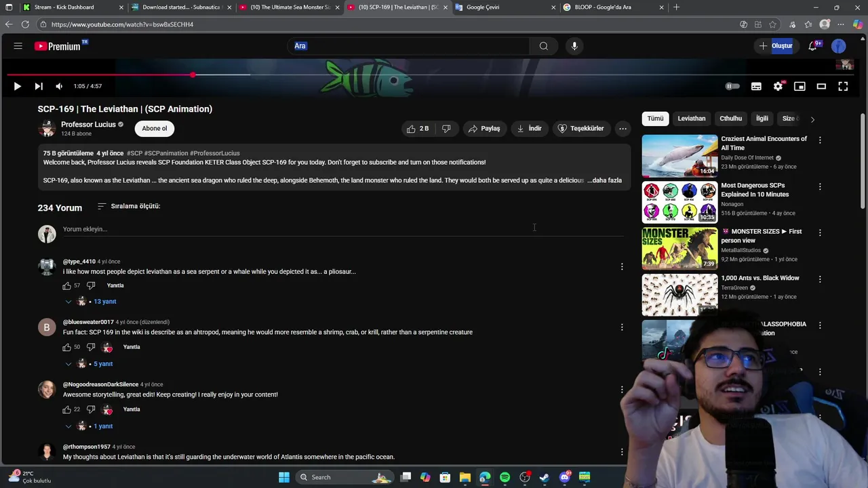Open File Explorer from the taskbar
The image size is (868, 488).
[465, 477]
